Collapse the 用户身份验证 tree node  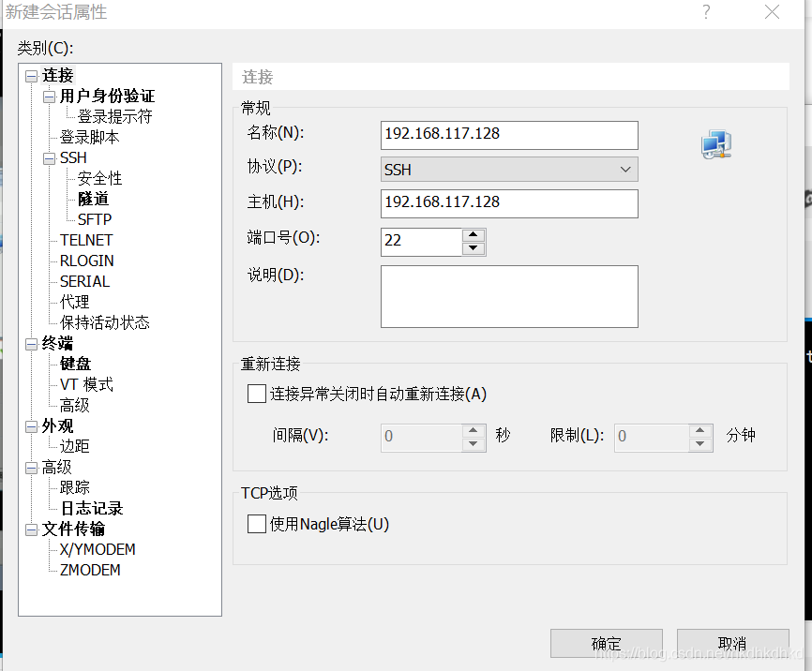[49, 97]
